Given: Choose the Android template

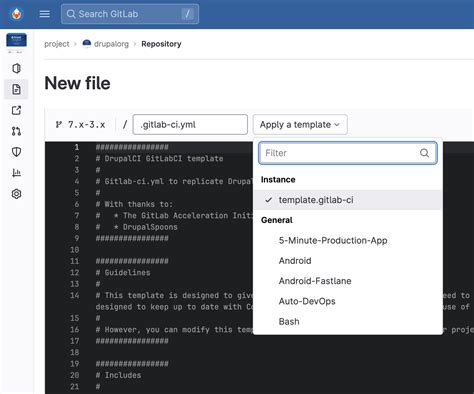Looking at the screenshot, I should click(348, 261).
